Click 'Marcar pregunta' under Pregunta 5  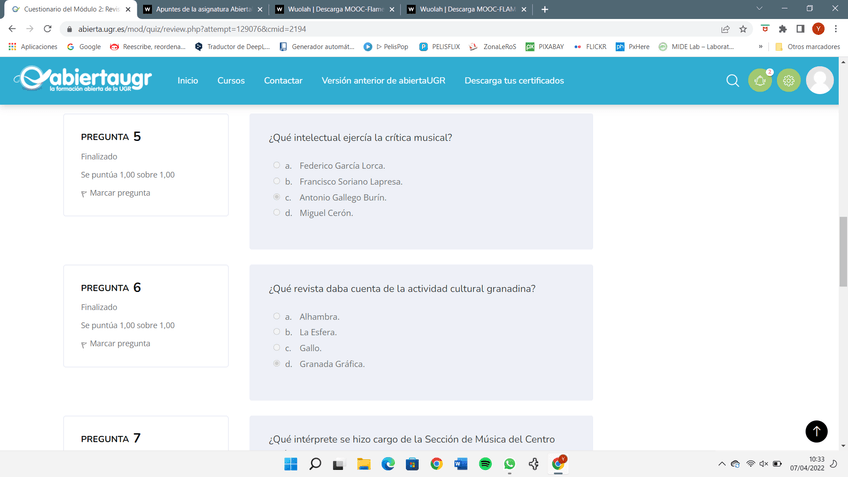(x=120, y=193)
